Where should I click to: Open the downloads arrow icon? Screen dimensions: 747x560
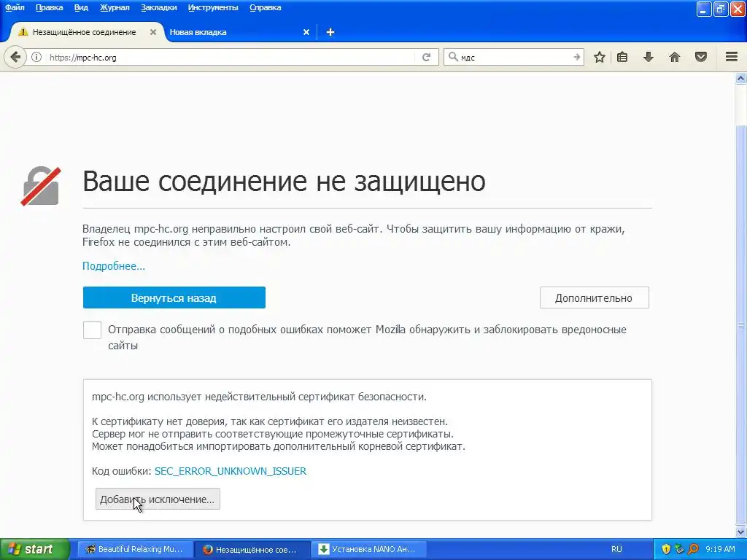point(648,57)
